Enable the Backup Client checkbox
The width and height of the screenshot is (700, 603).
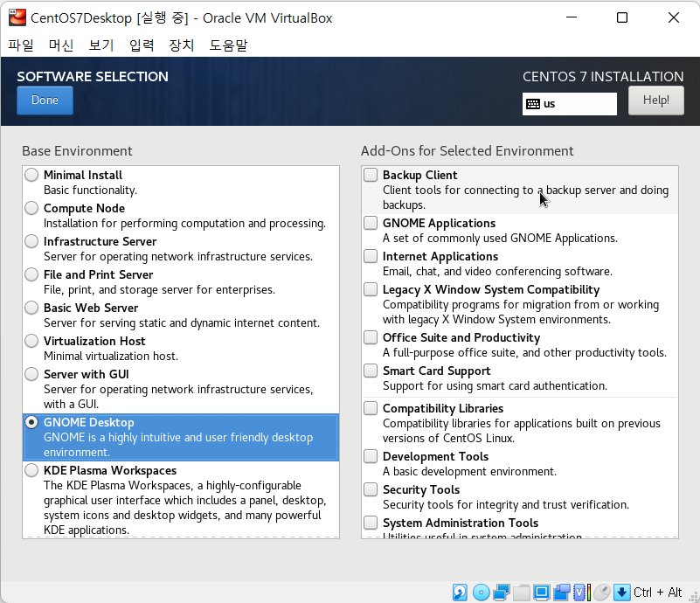[371, 175]
